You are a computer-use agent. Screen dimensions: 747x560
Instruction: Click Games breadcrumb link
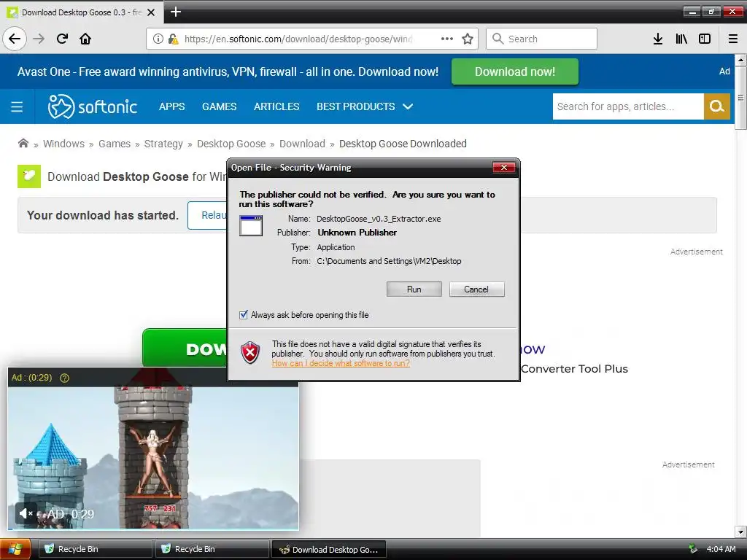(x=115, y=144)
